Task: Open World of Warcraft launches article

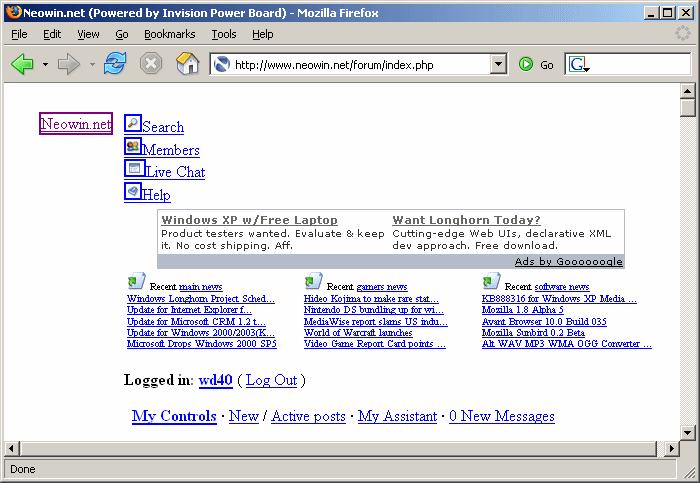Action: click(358, 333)
